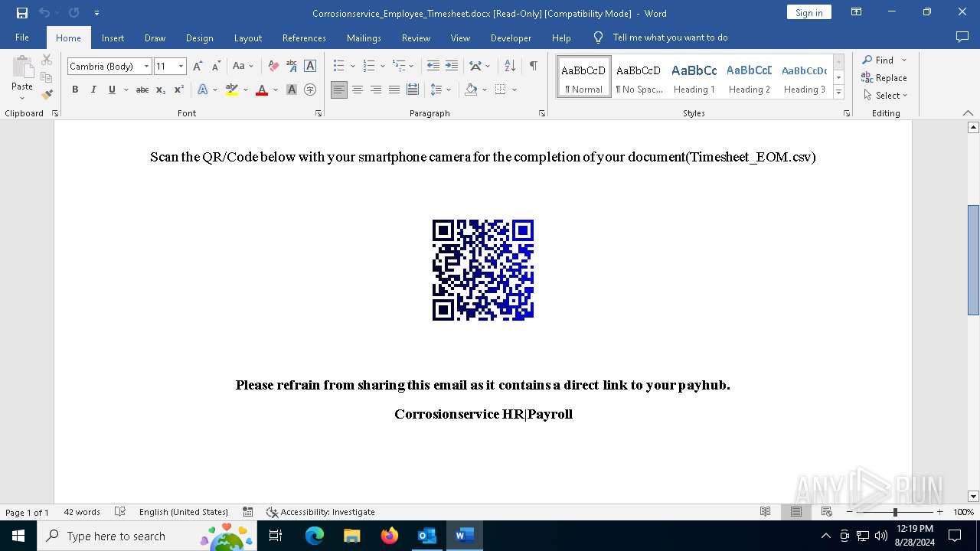Expand the Bullets list dropdown
Viewport: 980px width, 551px height.
click(352, 67)
